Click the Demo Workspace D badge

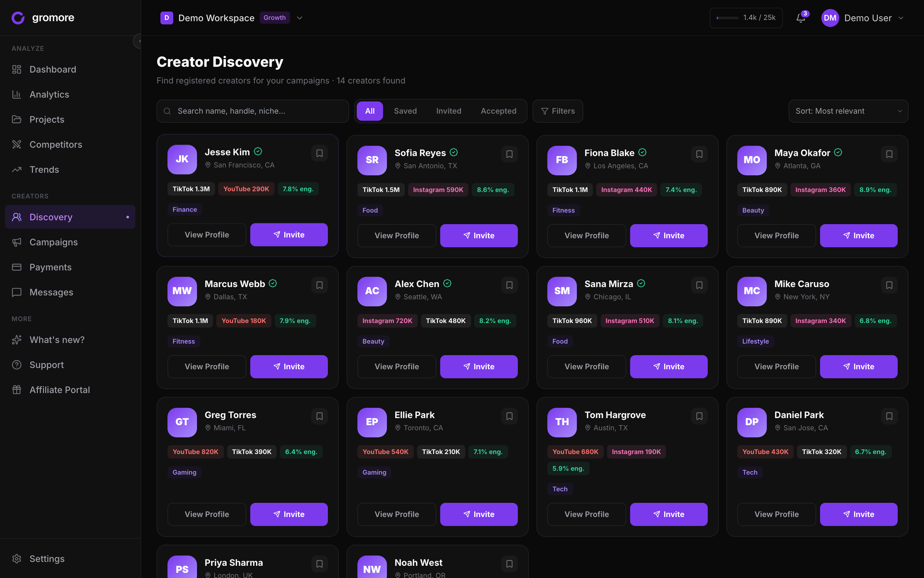167,18
